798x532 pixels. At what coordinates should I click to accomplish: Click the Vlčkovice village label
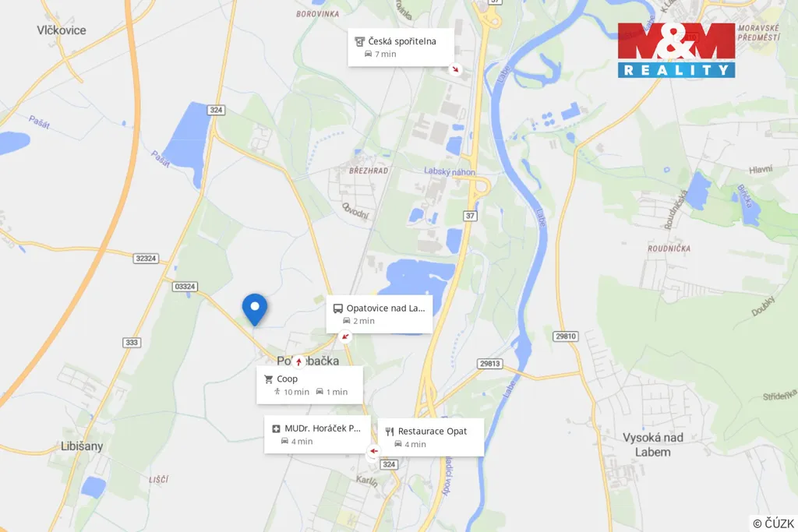point(61,30)
